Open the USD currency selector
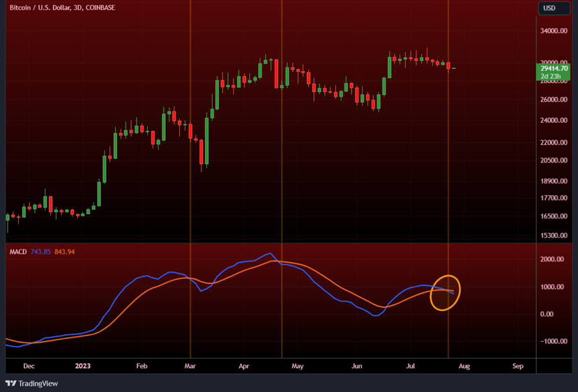 (554, 8)
